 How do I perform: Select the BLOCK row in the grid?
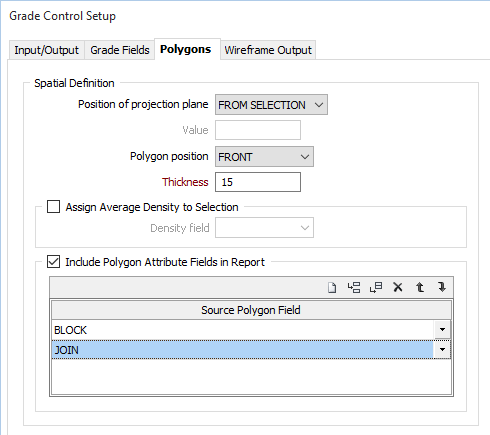tap(243, 330)
